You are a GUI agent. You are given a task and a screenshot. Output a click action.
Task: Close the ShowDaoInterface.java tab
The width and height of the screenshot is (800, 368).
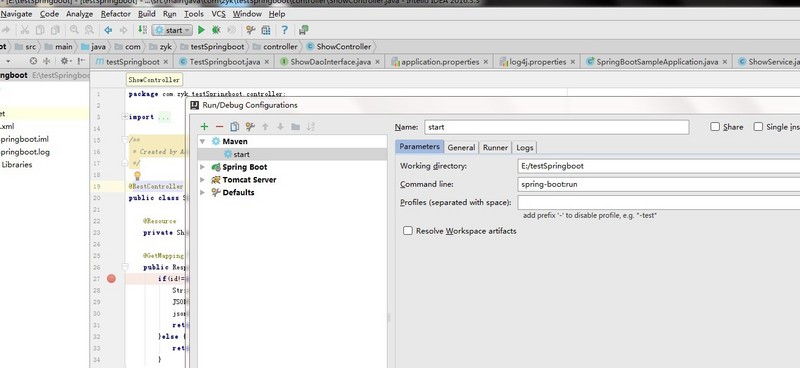click(378, 62)
